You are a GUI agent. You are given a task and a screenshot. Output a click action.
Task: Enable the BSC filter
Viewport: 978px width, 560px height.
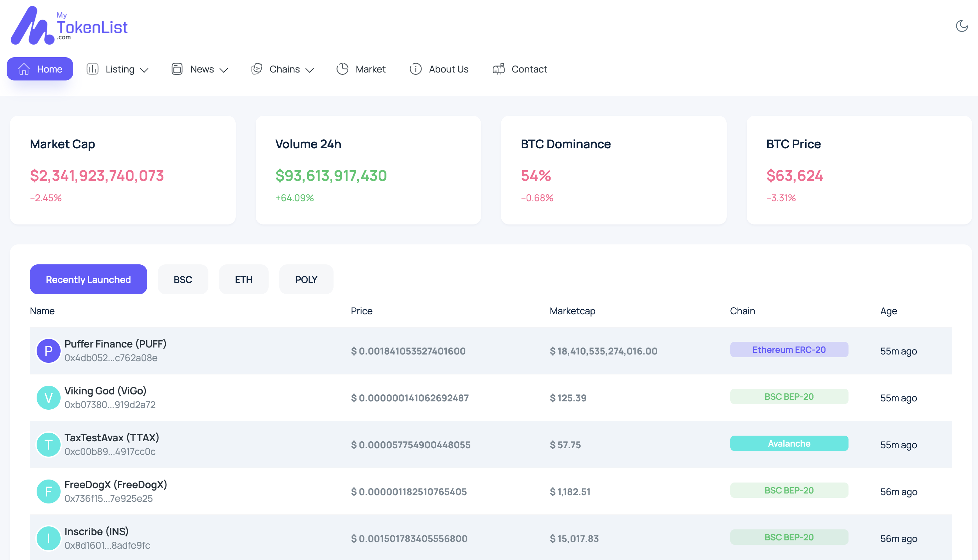183,279
